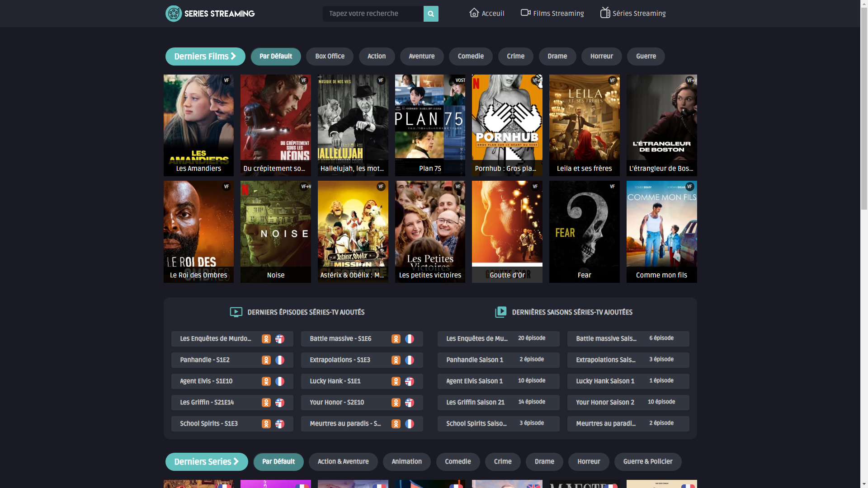This screenshot has width=868, height=488.
Task: Open Lucky Hank Saison 1 season entry
Action: (x=628, y=381)
